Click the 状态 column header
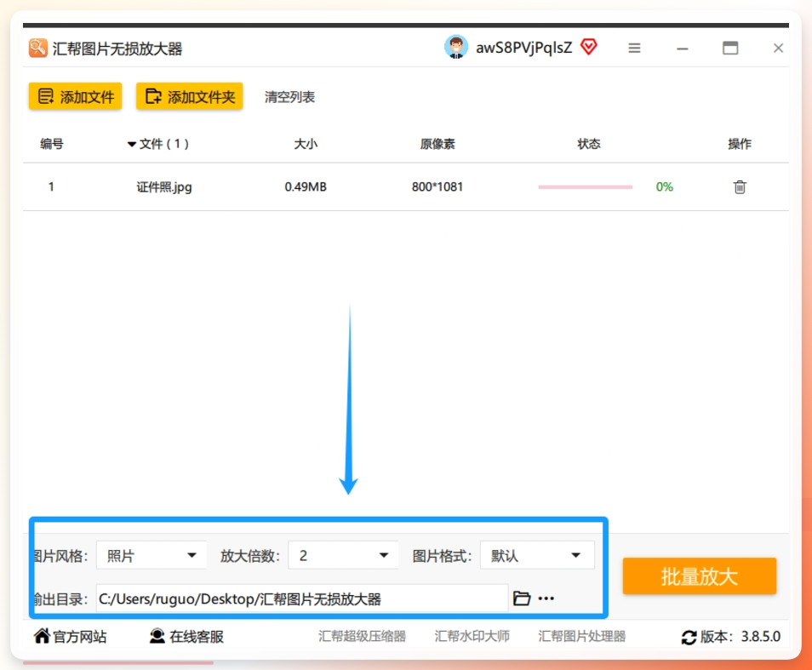 click(x=589, y=144)
